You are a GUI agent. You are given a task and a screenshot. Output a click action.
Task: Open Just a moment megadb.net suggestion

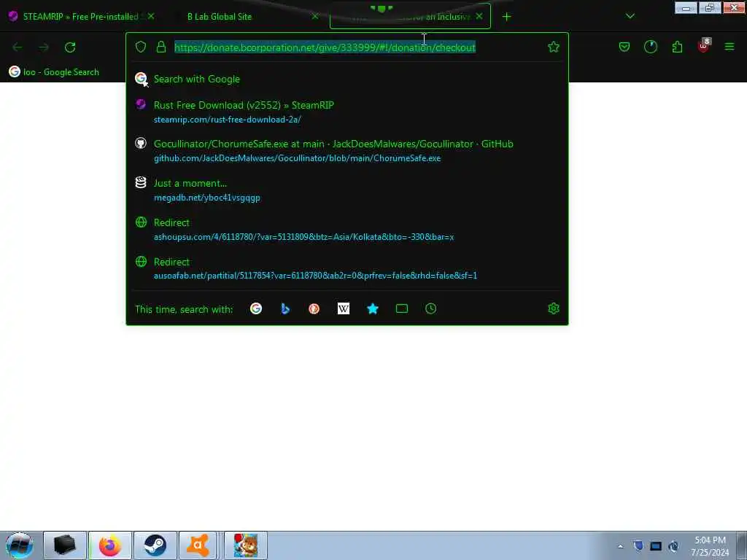[347, 190]
